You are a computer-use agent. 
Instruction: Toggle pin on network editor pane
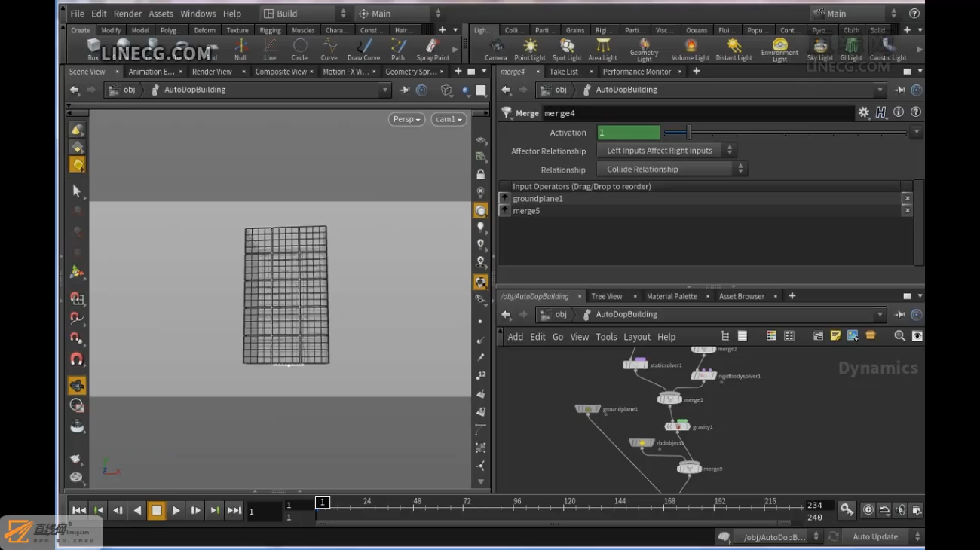899,315
